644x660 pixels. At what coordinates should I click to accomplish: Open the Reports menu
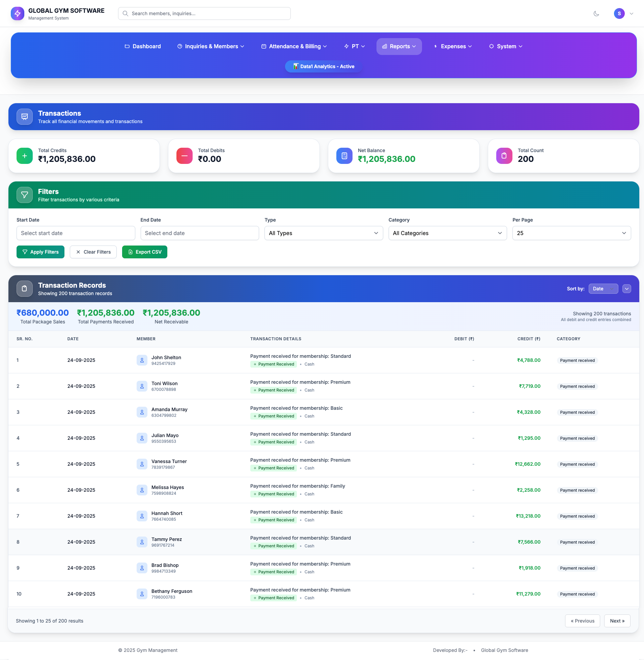coord(399,46)
